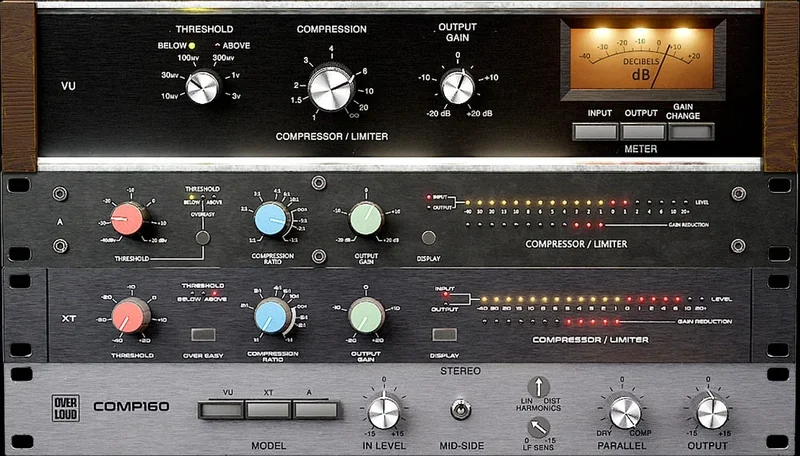Click the Compressor / Limiter label on VU unit
The width and height of the screenshot is (800, 456).
[x=332, y=136]
